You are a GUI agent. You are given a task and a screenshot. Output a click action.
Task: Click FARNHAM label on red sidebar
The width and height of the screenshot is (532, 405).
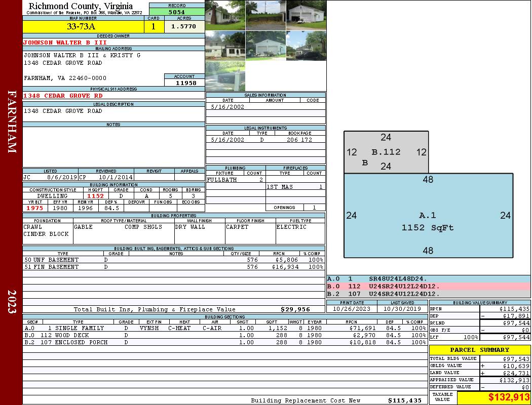[12, 121]
